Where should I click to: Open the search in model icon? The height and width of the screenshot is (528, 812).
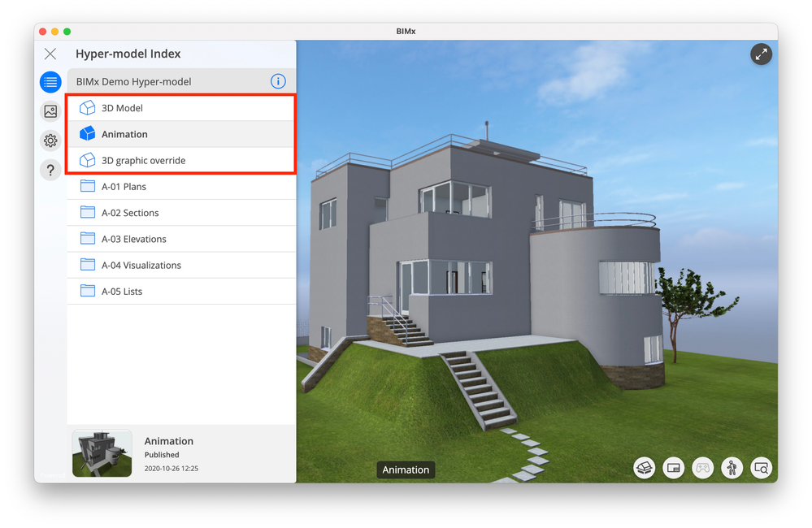click(762, 468)
